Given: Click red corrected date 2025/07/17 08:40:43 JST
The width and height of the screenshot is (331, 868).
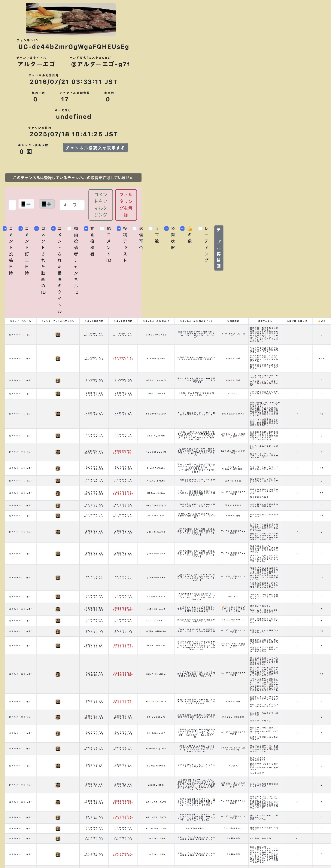Looking at the screenshot, I should [x=123, y=359].
